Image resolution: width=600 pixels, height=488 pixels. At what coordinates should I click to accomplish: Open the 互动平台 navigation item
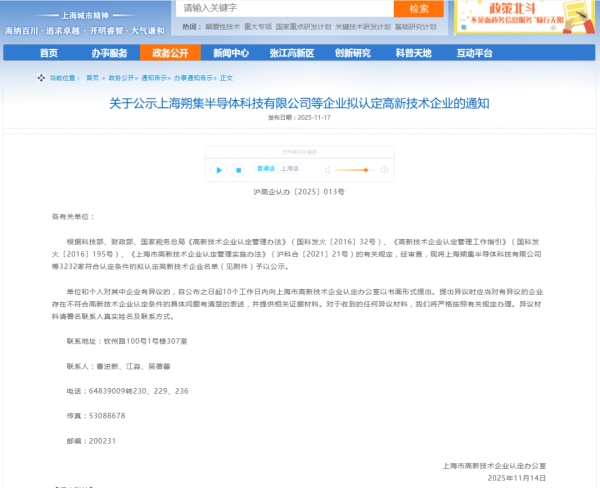(x=474, y=52)
